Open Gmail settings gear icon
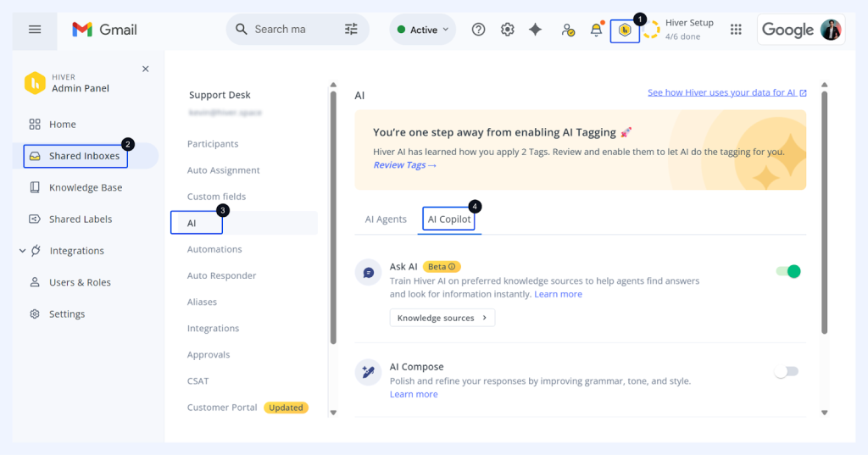868x455 pixels. click(507, 30)
